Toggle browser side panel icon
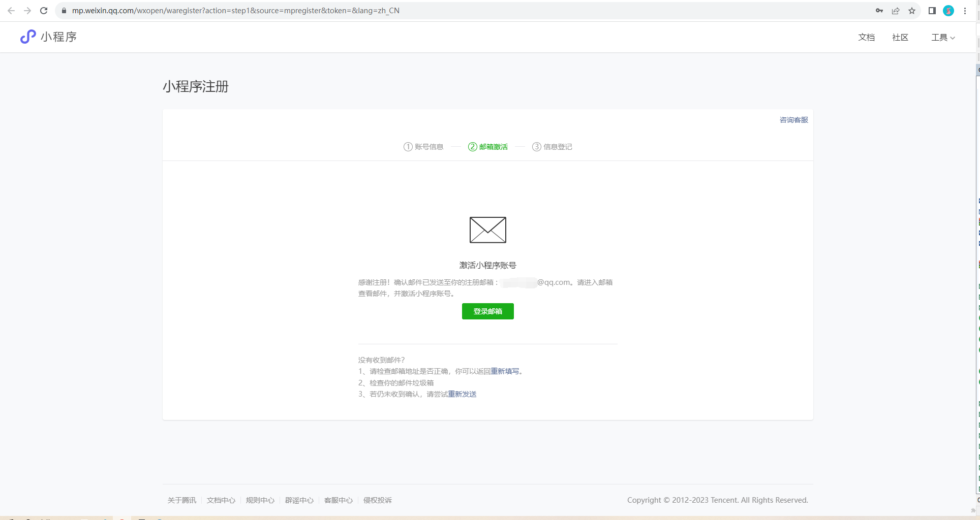 coord(932,11)
